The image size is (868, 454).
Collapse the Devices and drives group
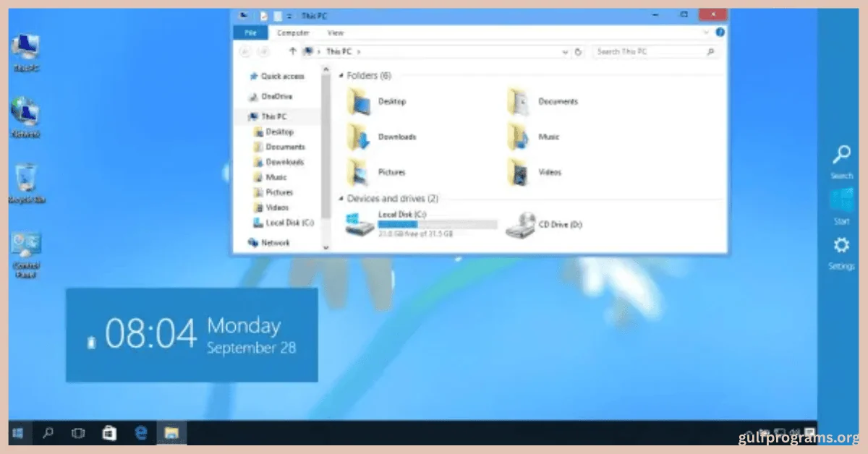point(341,199)
